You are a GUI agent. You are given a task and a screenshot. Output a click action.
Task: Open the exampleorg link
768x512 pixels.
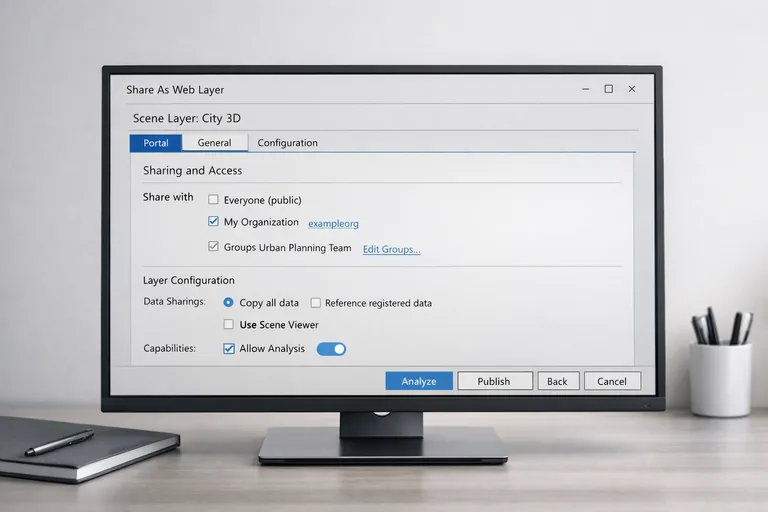[333, 223]
